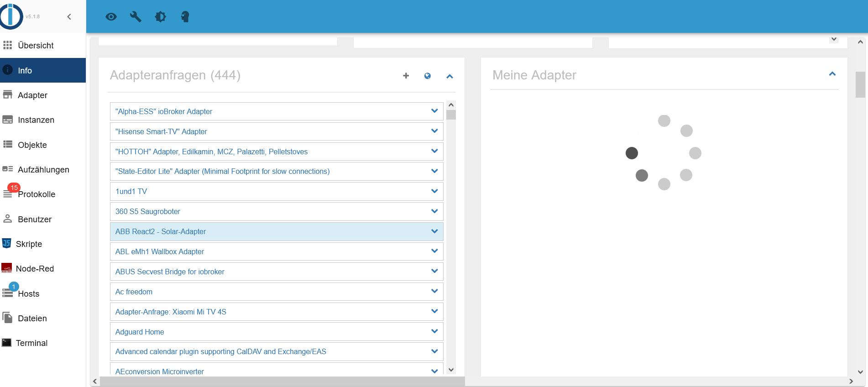Collapse the Meine Adapter panel

(x=832, y=74)
